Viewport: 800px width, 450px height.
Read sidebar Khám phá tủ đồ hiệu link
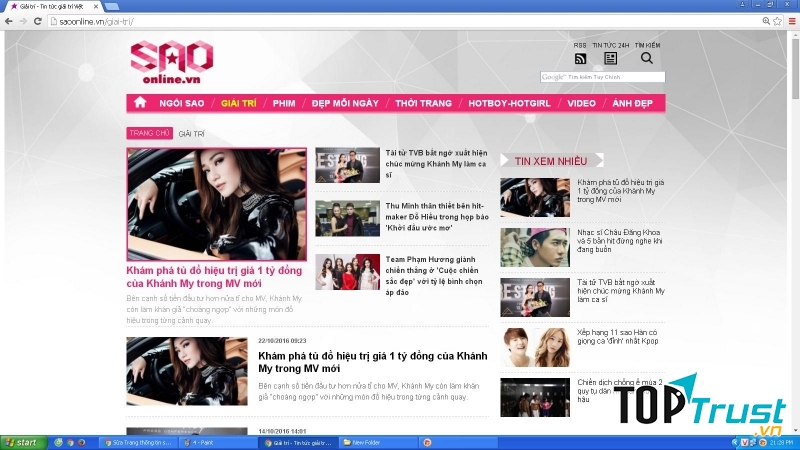coord(621,191)
